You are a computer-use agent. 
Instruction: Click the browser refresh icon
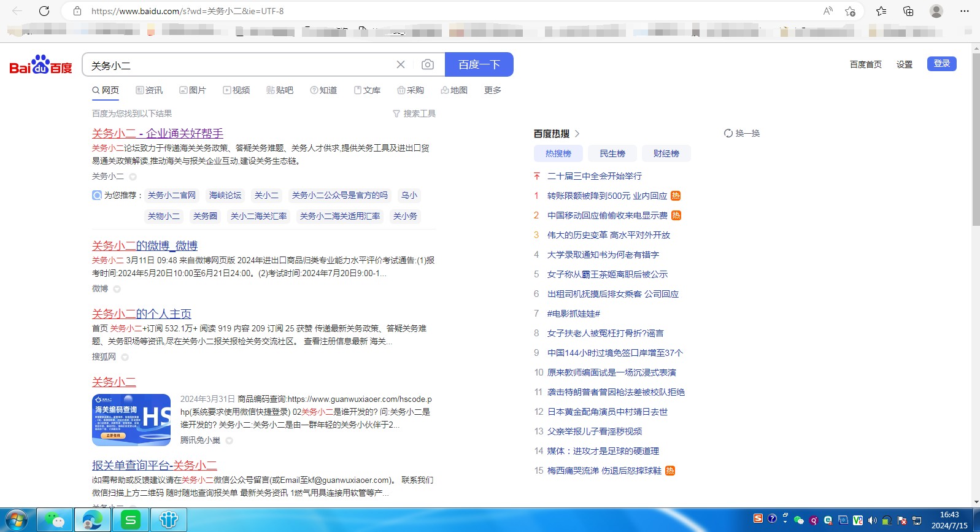tap(44, 11)
